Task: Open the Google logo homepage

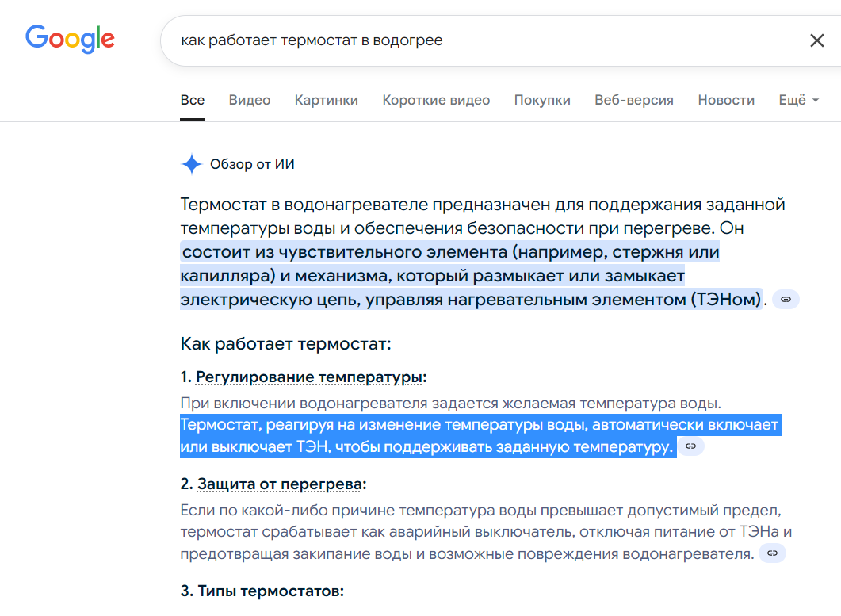Action: [x=71, y=39]
